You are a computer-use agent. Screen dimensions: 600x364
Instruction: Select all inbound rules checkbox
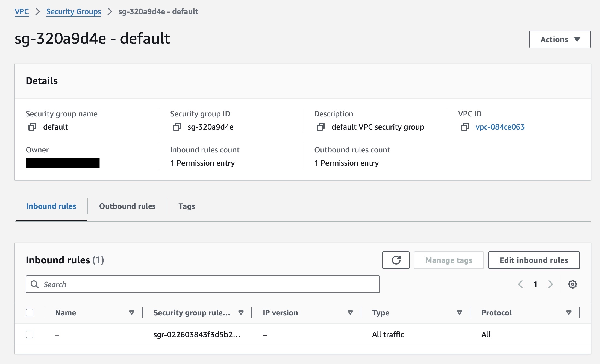point(30,313)
